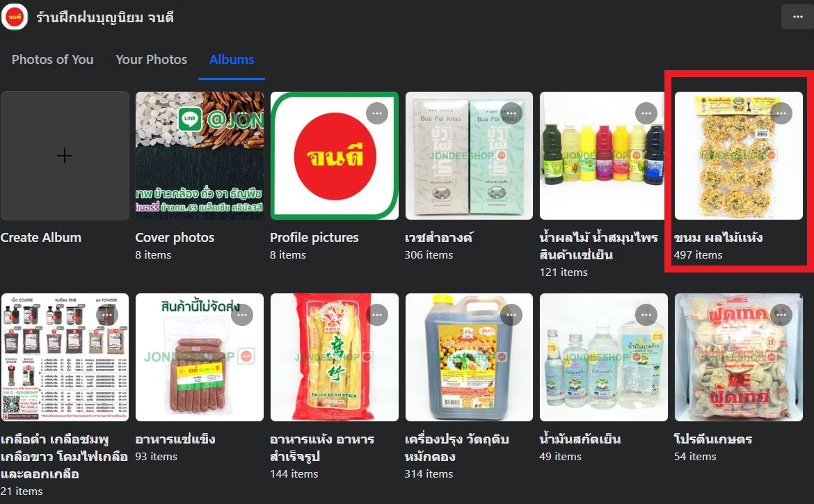
Task: Open options menu on อาหารแห้ง album
Action: (x=377, y=315)
